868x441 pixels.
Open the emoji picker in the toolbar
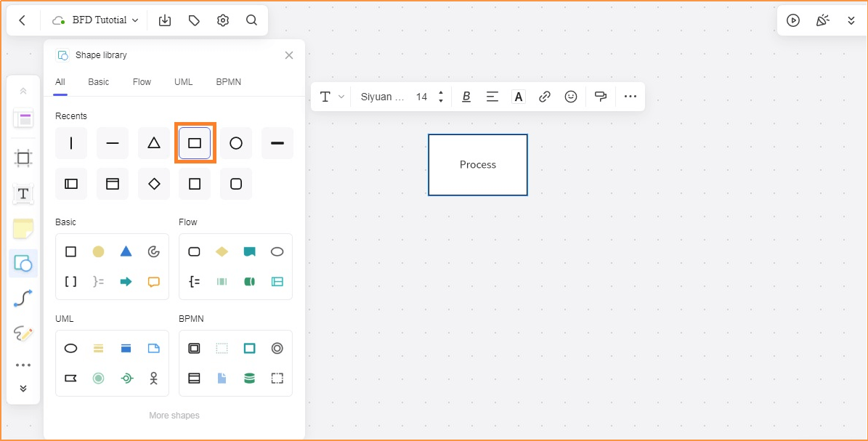571,96
